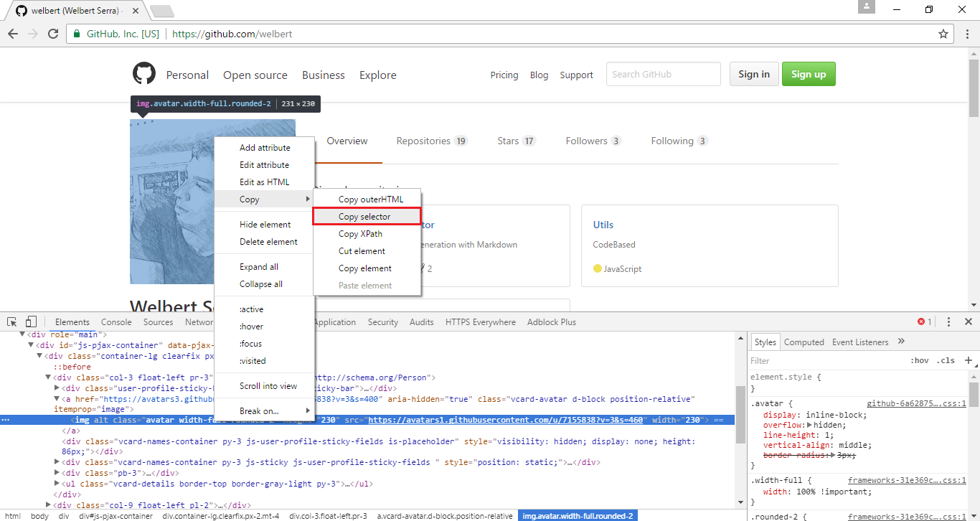Select Cut element from submenu
This screenshot has width=980, height=521.
(x=366, y=250)
